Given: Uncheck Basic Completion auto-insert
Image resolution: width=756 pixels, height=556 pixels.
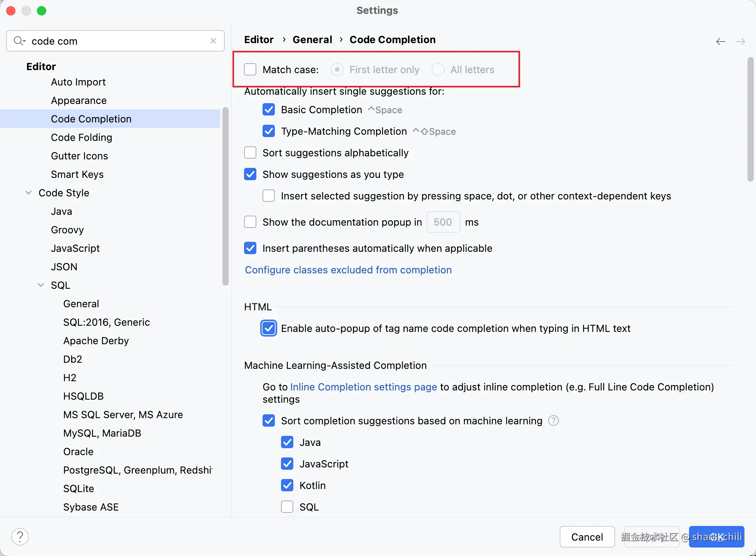Looking at the screenshot, I should coord(269,110).
